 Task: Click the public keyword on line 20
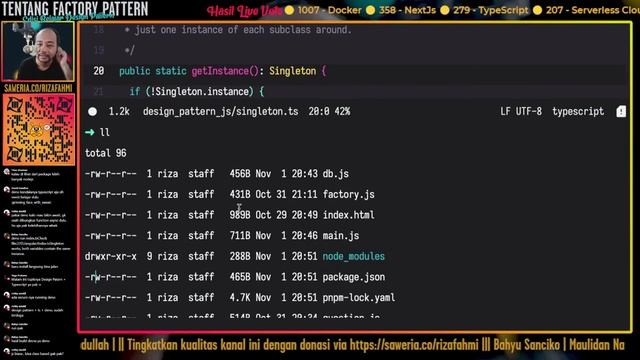point(135,71)
